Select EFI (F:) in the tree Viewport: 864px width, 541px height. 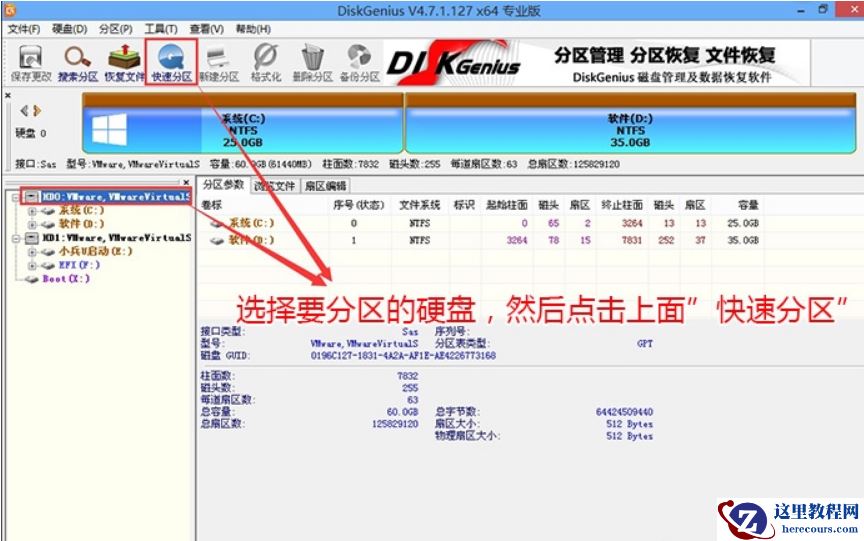click(79, 266)
